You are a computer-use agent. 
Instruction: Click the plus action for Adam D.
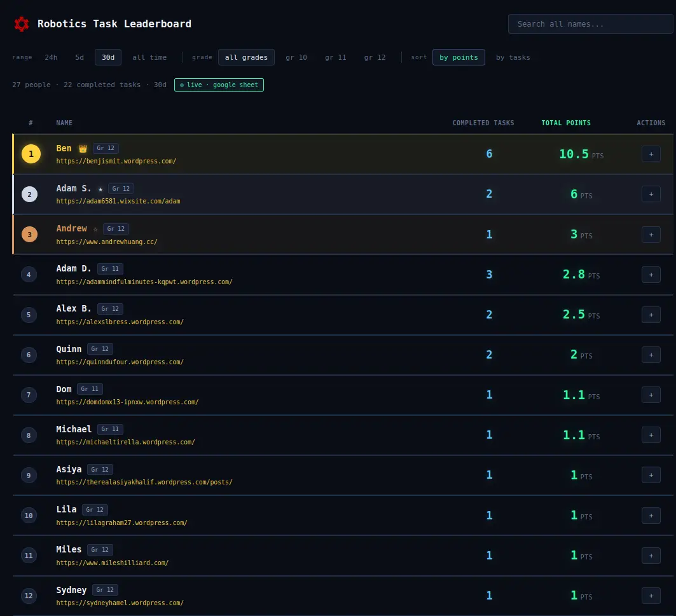[651, 275]
